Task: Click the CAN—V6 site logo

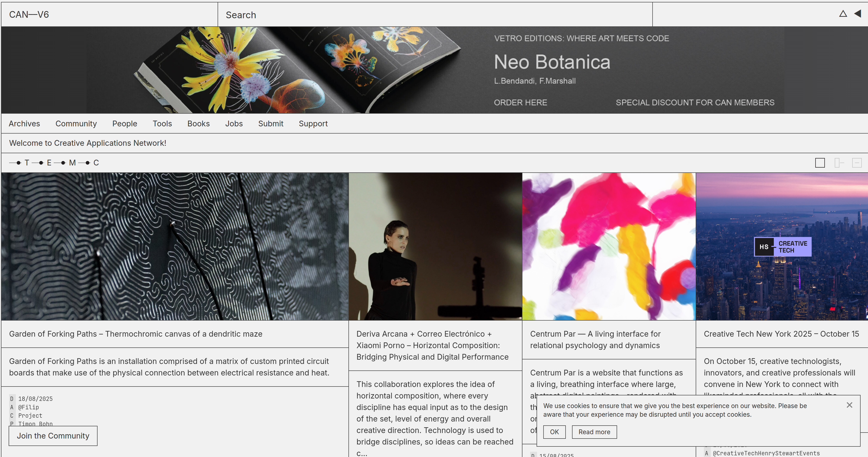Action: (29, 14)
